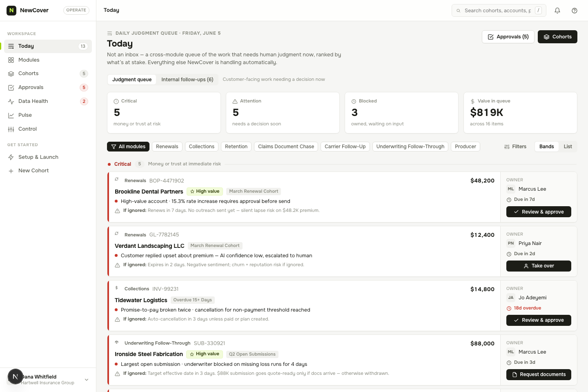588x392 pixels.
Task: Review & approve Brookline Dental Partners
Action: (539, 212)
